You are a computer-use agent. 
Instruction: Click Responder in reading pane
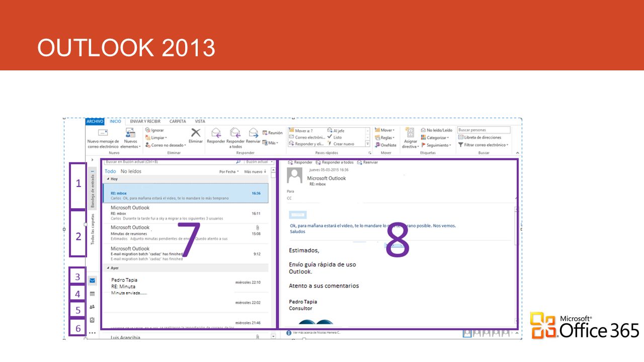300,162
